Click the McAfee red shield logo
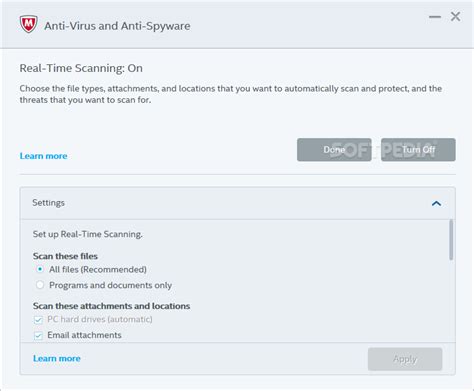 [x=28, y=24]
